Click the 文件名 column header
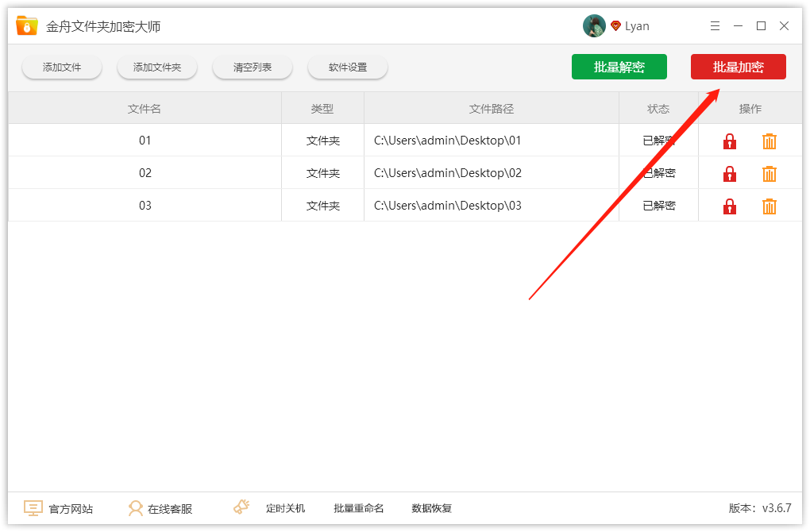The width and height of the screenshot is (810, 532). 145,109
